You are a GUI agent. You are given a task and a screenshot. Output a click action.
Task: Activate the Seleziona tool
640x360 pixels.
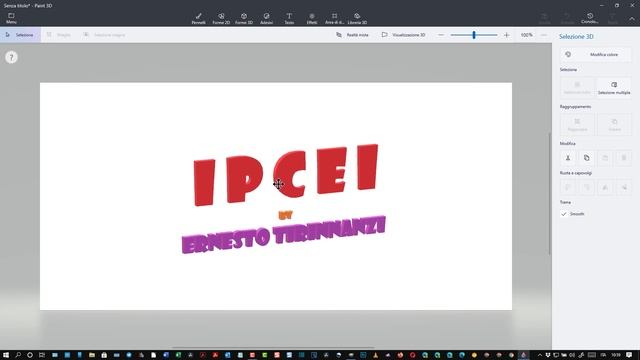point(20,35)
